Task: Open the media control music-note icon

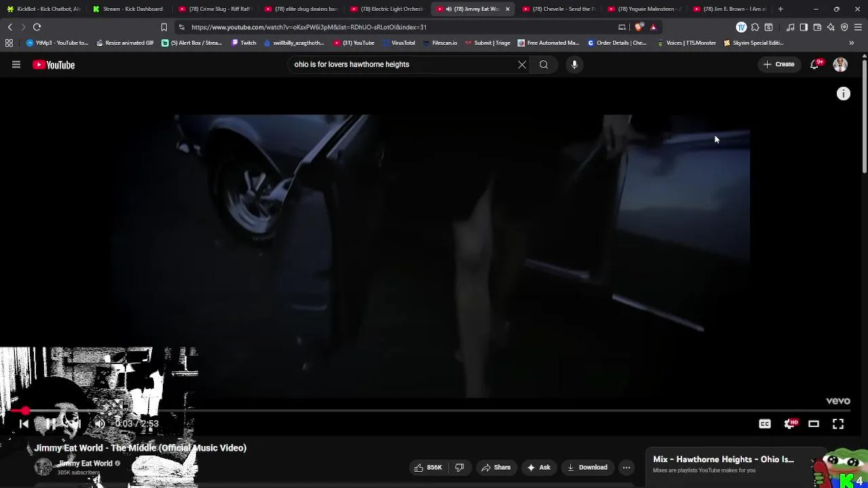Action: click(x=791, y=27)
